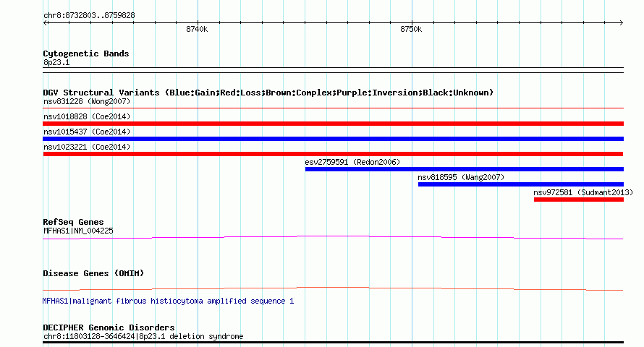This screenshot has width=644, height=347.
Task: Click the DGV Structural Variants track title
Action: pos(268,93)
